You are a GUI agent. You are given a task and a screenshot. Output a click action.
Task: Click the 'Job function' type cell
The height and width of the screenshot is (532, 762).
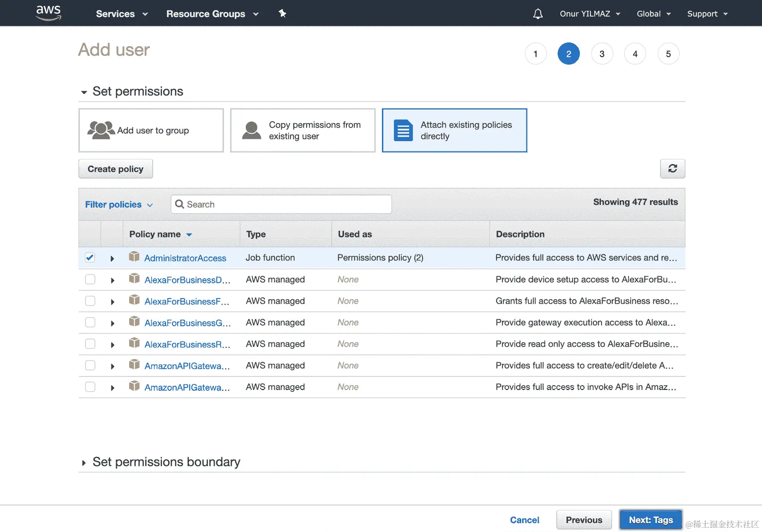coord(270,257)
